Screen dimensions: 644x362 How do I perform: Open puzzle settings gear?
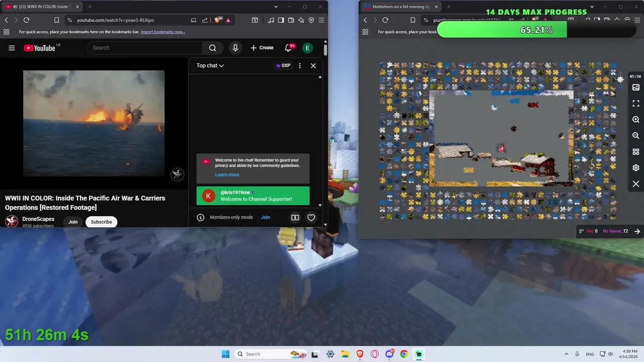click(x=636, y=168)
